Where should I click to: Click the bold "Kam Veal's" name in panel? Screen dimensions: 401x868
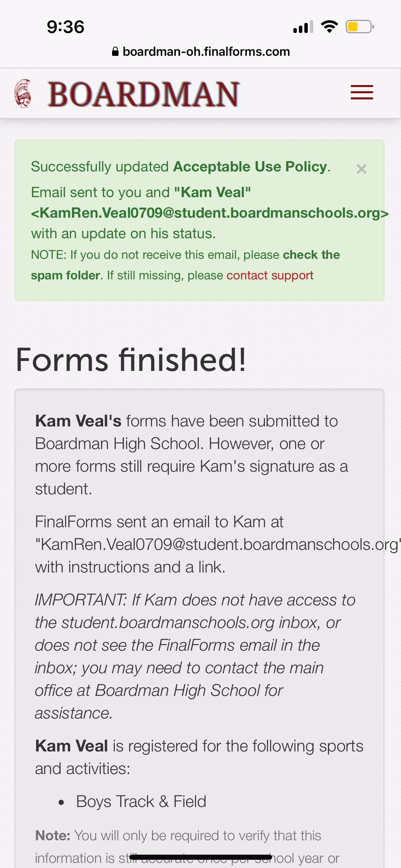click(x=78, y=421)
